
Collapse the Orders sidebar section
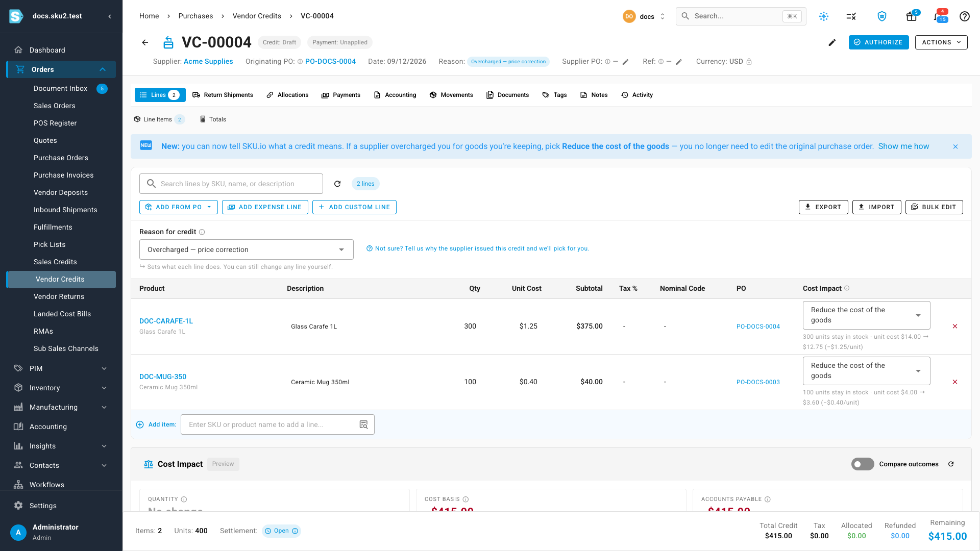61,69
